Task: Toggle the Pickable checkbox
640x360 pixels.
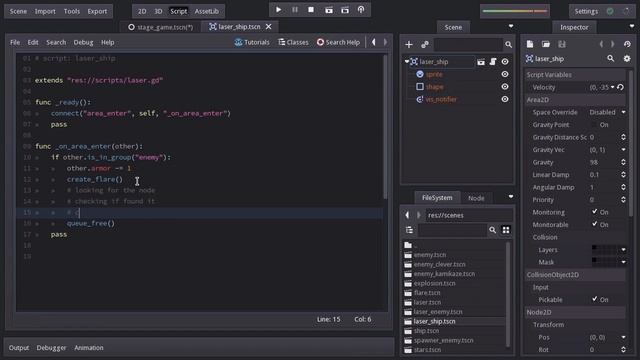Action: click(594, 299)
